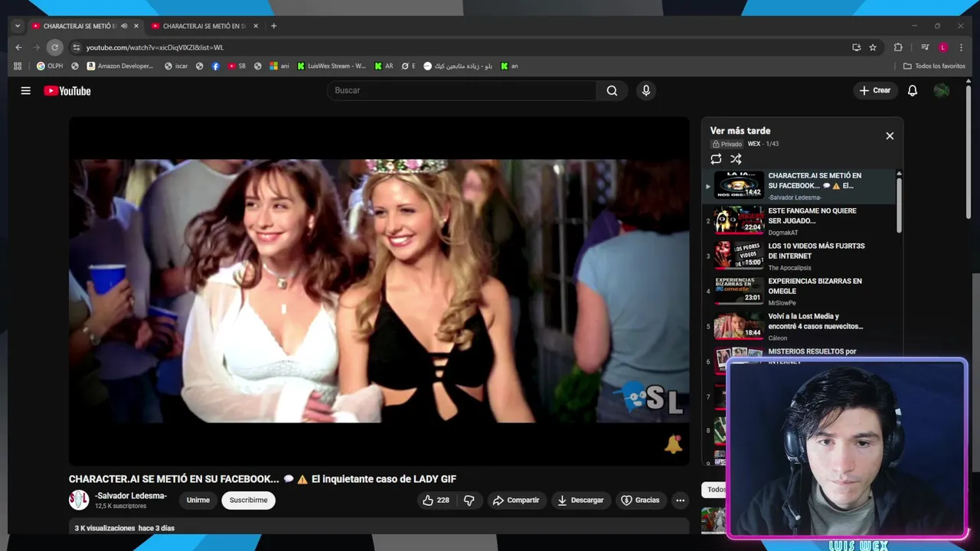The width and height of the screenshot is (980, 551).
Task: Install app icon in address bar
Action: click(856, 47)
